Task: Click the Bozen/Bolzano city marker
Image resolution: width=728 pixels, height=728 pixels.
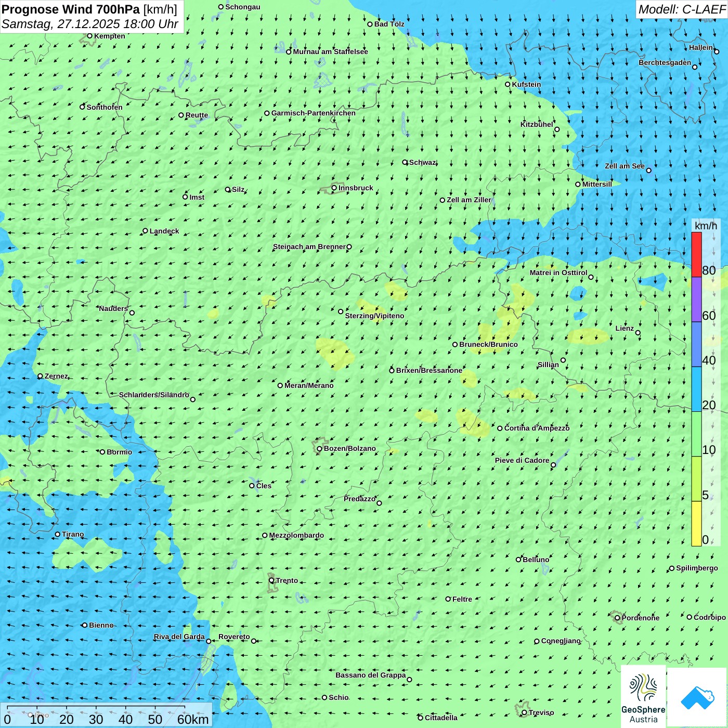Action: [319, 449]
